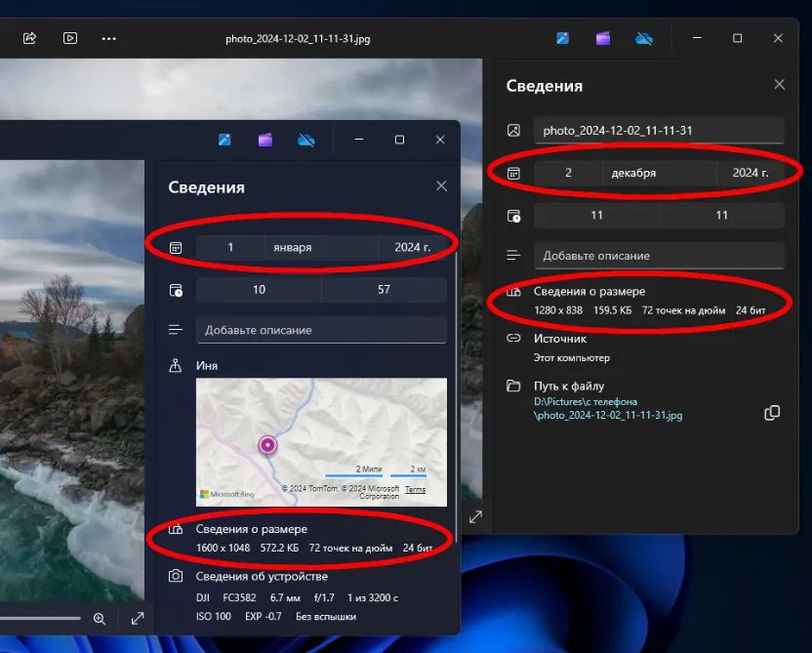The height and width of the screenshot is (653, 812).
Task: Edit the photo_2024-12-02_11-11-31 filename field
Action: click(x=659, y=129)
